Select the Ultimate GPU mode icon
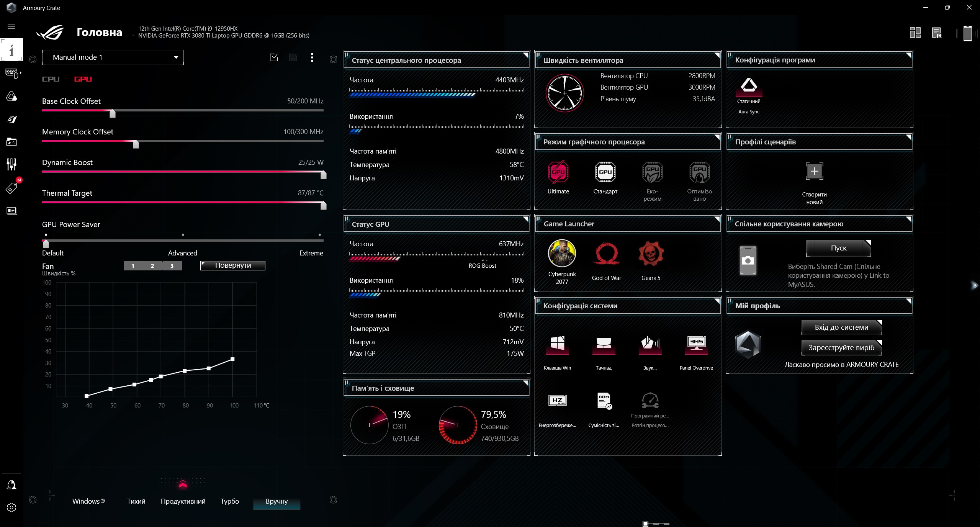The image size is (980, 527). pyautogui.click(x=558, y=172)
